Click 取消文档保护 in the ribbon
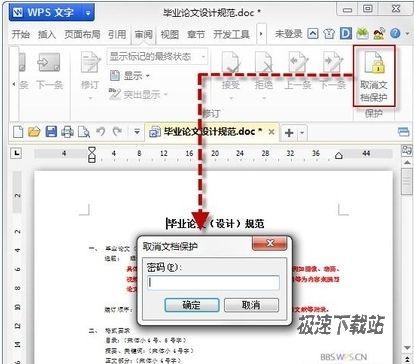414x364 pixels. [x=374, y=76]
